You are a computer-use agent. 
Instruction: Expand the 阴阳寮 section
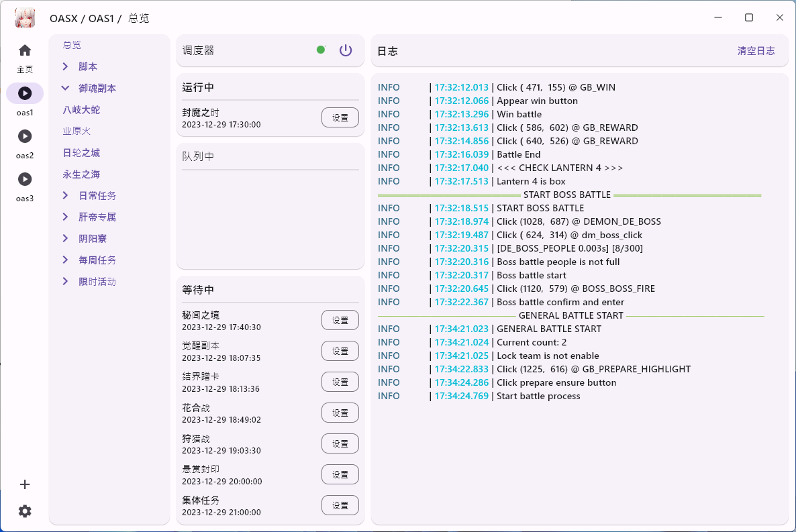66,238
